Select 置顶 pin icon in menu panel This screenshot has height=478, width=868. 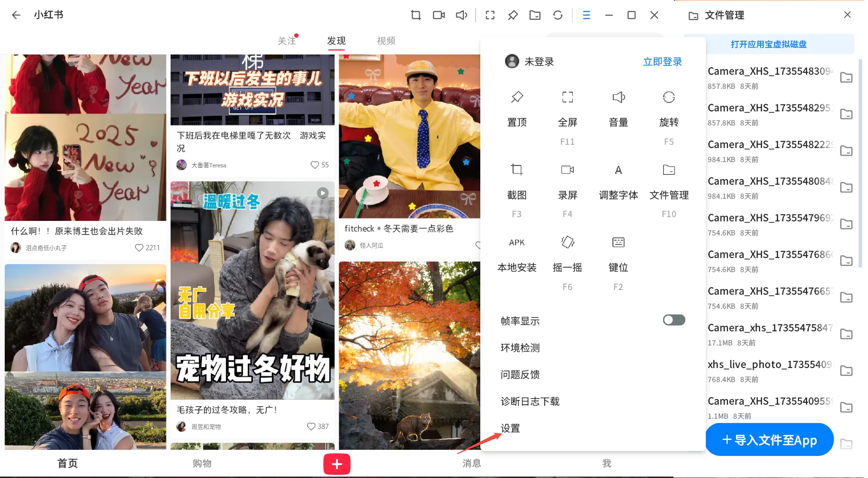click(x=517, y=97)
